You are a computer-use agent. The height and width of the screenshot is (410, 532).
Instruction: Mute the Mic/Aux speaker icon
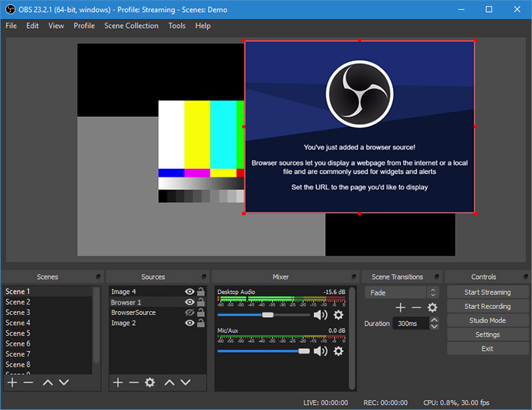(x=321, y=351)
